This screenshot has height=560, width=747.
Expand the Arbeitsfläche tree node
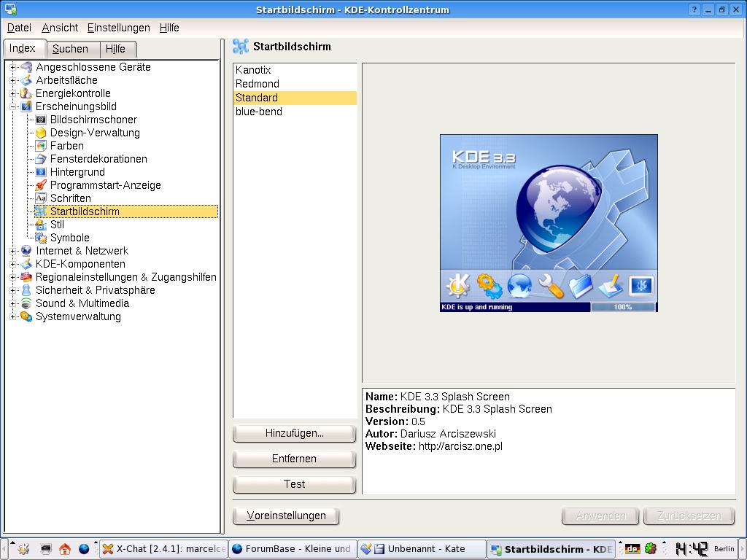point(13,80)
